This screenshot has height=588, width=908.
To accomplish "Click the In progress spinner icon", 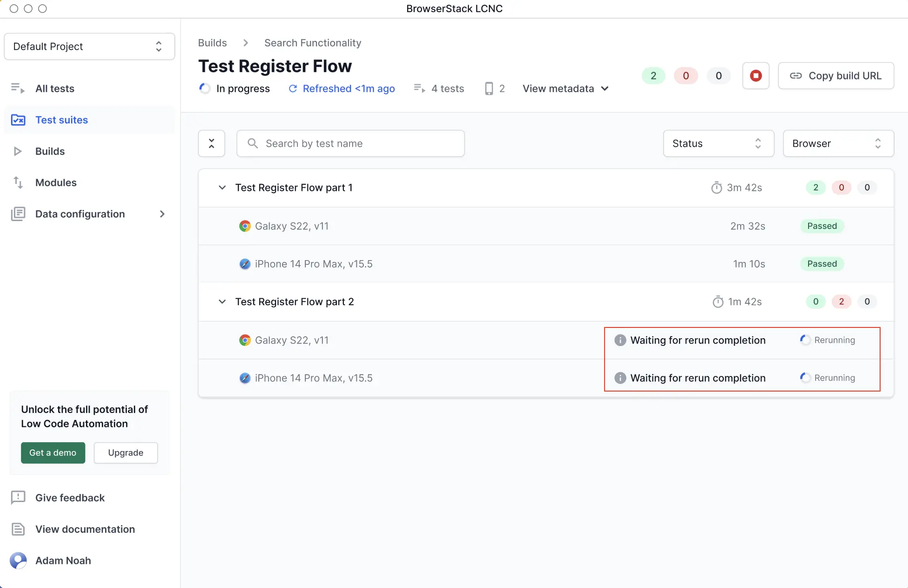I will click(x=204, y=88).
